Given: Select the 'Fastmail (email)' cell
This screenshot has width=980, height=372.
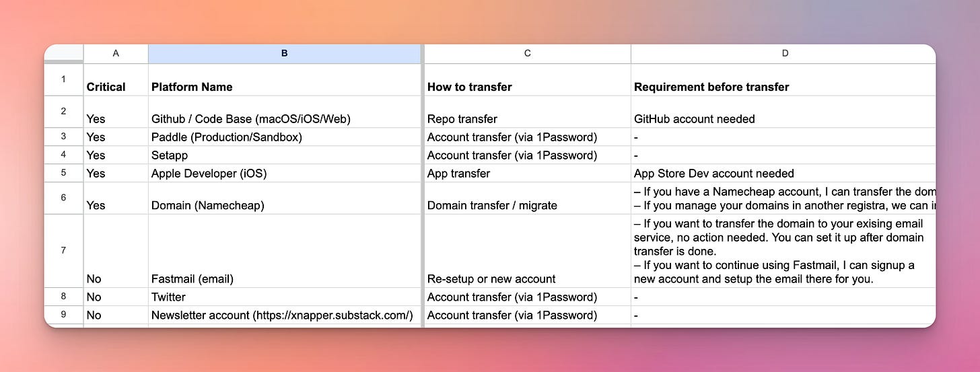Looking at the screenshot, I should (x=285, y=251).
